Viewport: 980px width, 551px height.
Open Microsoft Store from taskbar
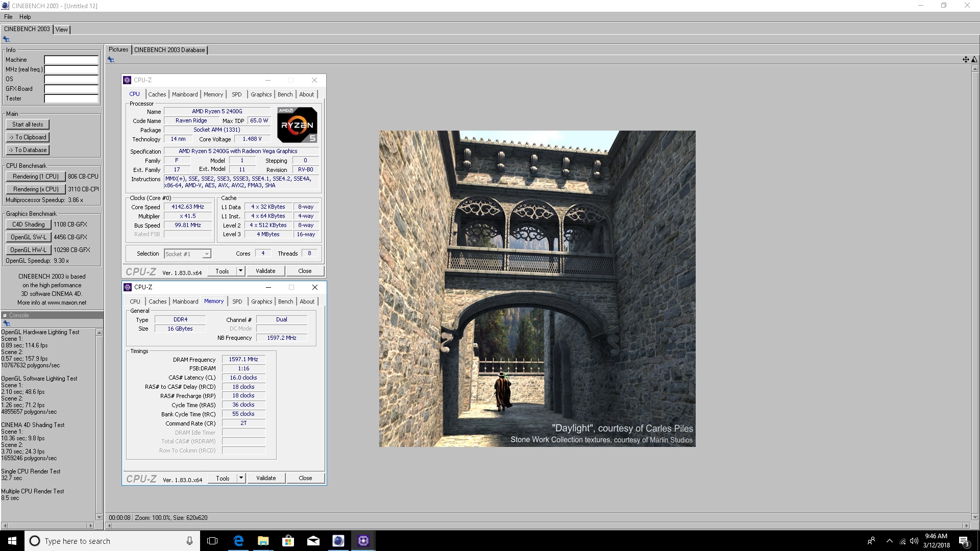pyautogui.click(x=288, y=541)
